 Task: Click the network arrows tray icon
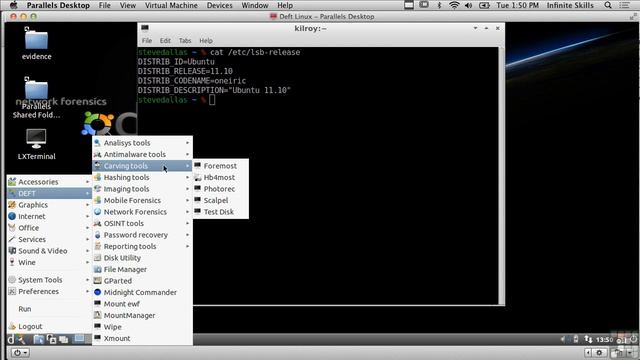pyautogui.click(x=588, y=339)
